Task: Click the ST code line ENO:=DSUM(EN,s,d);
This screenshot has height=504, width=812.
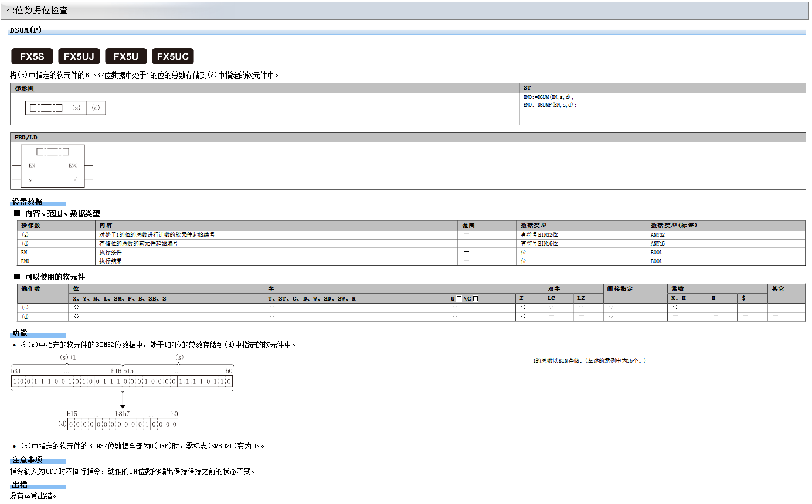Action: [x=548, y=97]
